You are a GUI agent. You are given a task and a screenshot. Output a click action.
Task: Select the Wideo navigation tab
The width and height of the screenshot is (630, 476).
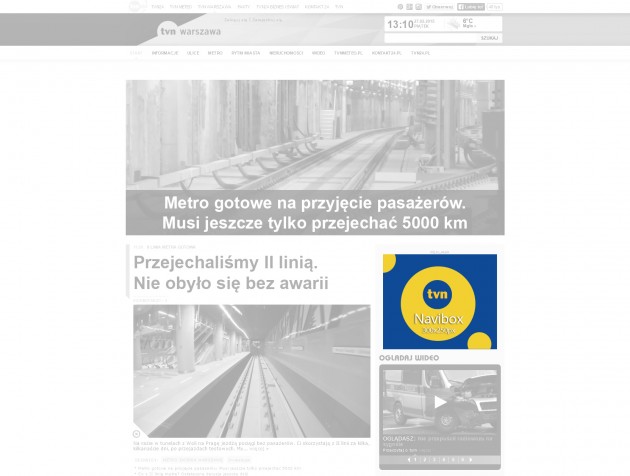pyautogui.click(x=318, y=52)
